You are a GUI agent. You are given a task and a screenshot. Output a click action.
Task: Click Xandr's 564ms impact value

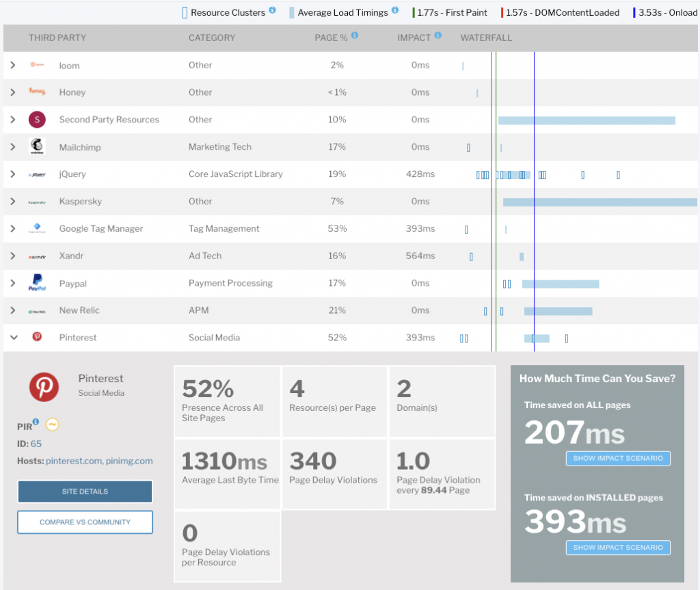[x=420, y=256]
